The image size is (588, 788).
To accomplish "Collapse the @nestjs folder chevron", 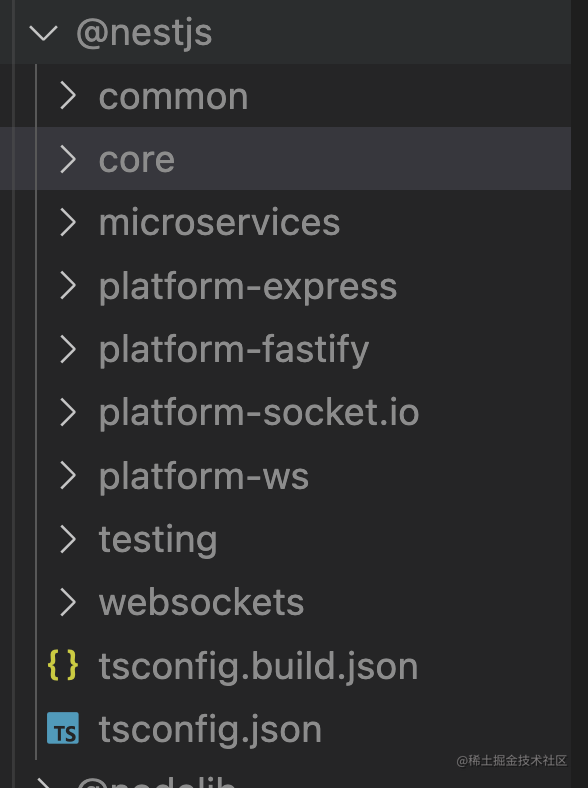I will [44, 33].
